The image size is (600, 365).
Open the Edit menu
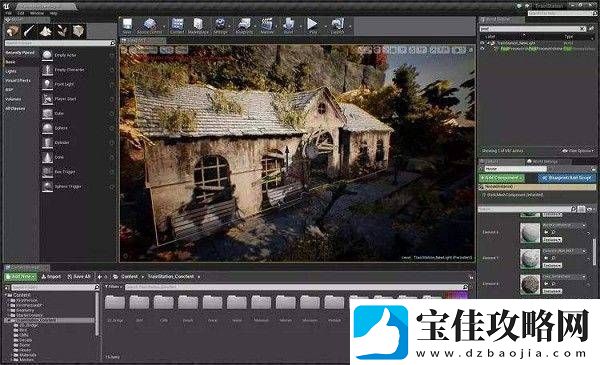click(x=21, y=13)
